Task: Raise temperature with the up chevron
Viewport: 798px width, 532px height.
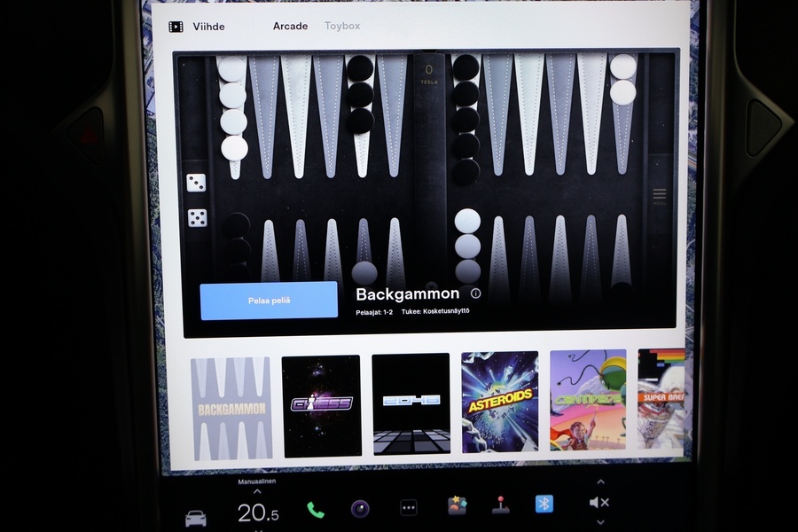Action: point(257,492)
